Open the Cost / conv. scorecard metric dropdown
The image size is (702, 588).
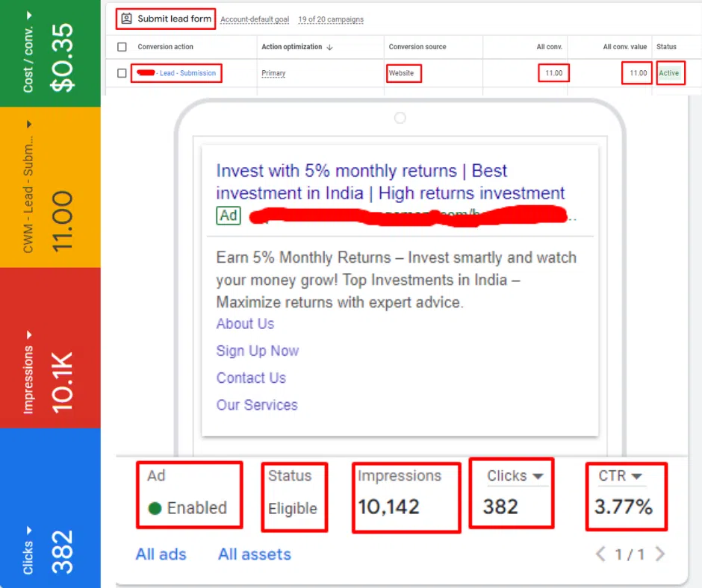[x=28, y=16]
